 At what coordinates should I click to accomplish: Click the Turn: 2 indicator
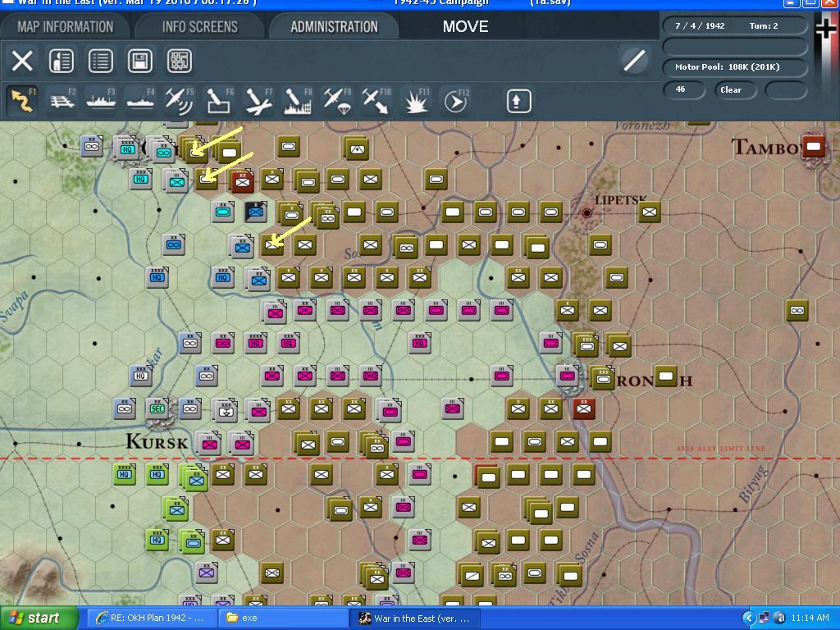pos(764,25)
